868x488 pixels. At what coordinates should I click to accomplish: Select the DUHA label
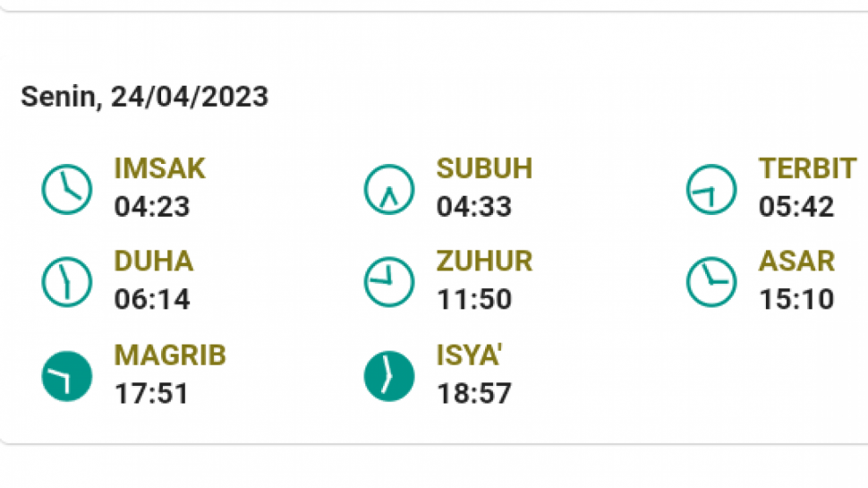point(154,261)
